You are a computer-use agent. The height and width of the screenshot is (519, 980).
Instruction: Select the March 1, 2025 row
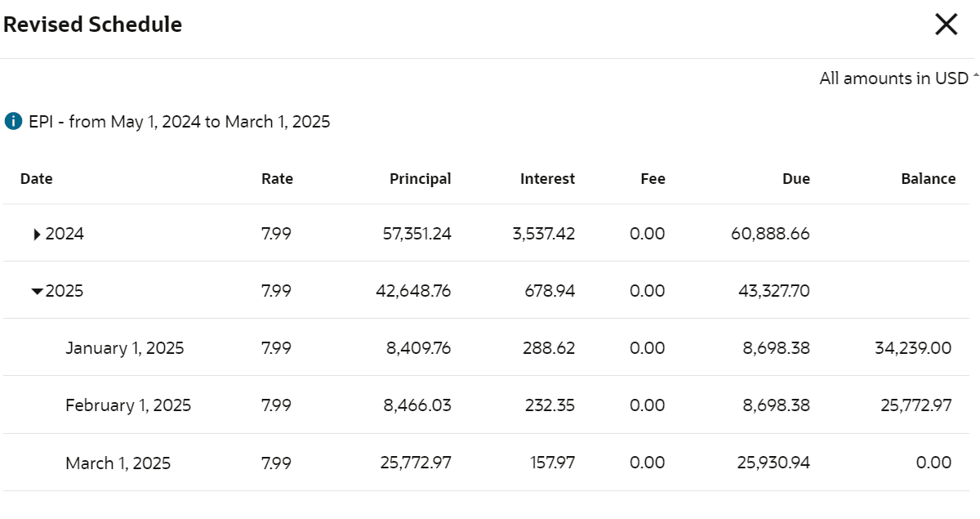click(118, 463)
